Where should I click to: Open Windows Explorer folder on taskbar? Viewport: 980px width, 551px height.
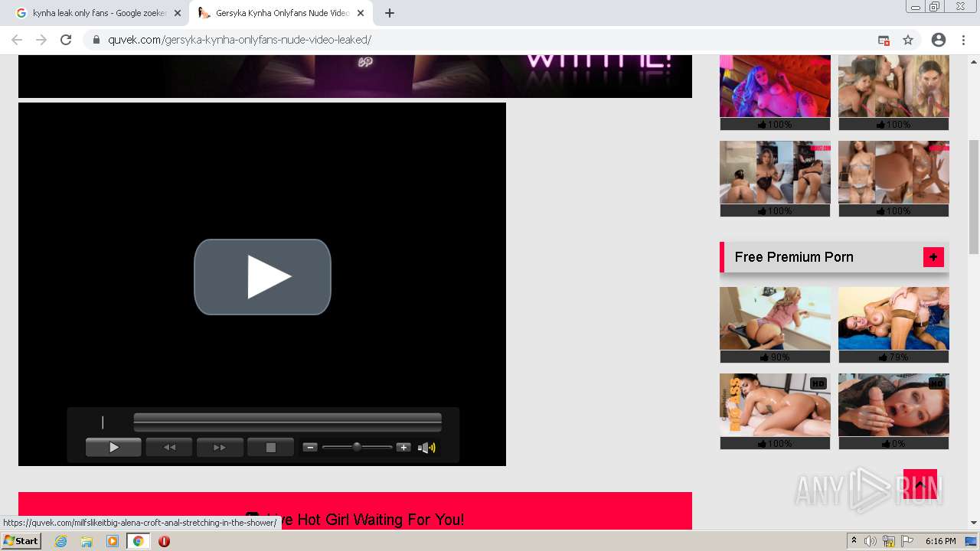tap(87, 541)
